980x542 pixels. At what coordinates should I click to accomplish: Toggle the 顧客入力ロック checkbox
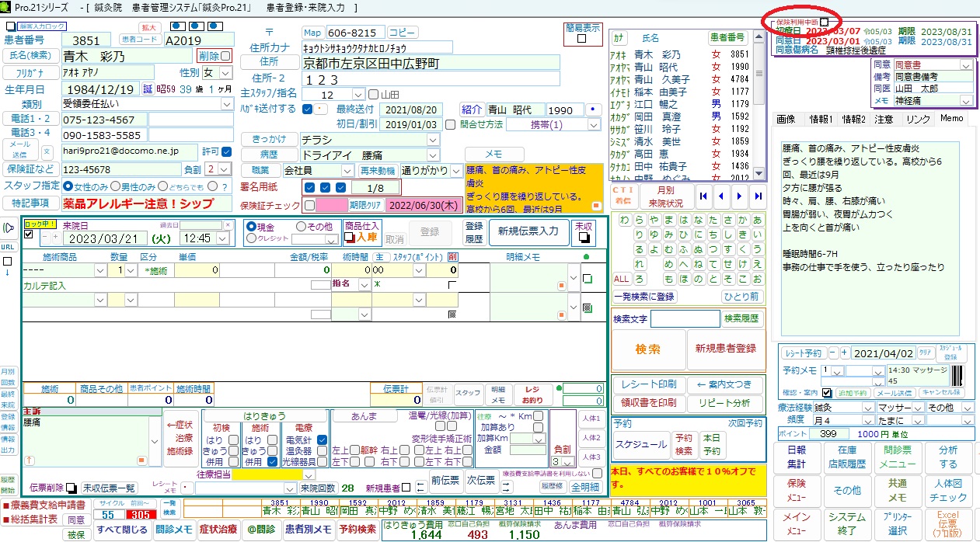[10, 26]
